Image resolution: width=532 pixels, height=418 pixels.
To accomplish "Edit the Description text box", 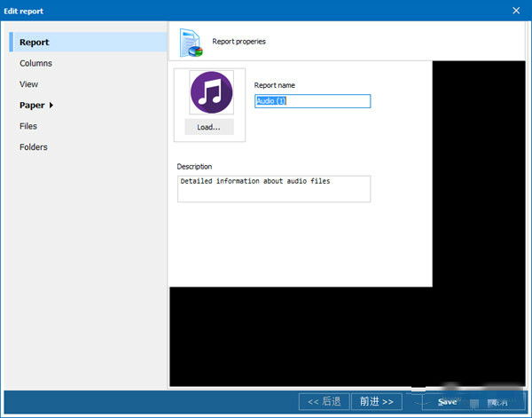I will click(274, 189).
